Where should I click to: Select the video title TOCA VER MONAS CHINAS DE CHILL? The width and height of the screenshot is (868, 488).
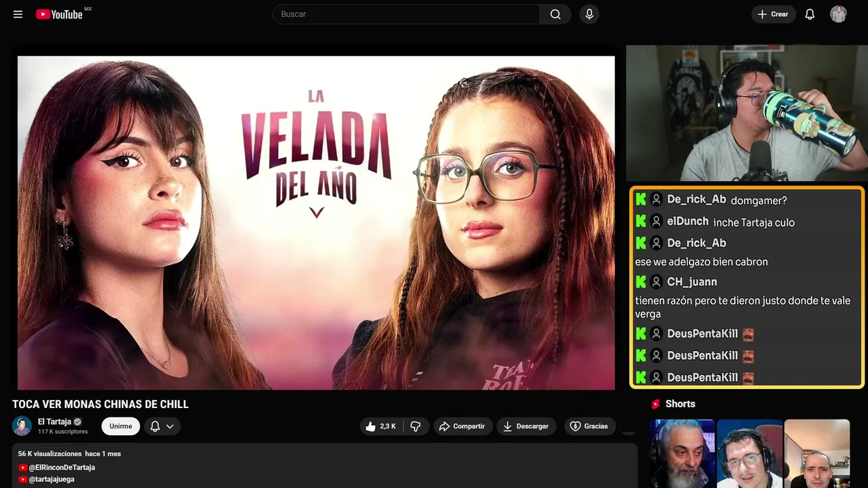point(100,405)
